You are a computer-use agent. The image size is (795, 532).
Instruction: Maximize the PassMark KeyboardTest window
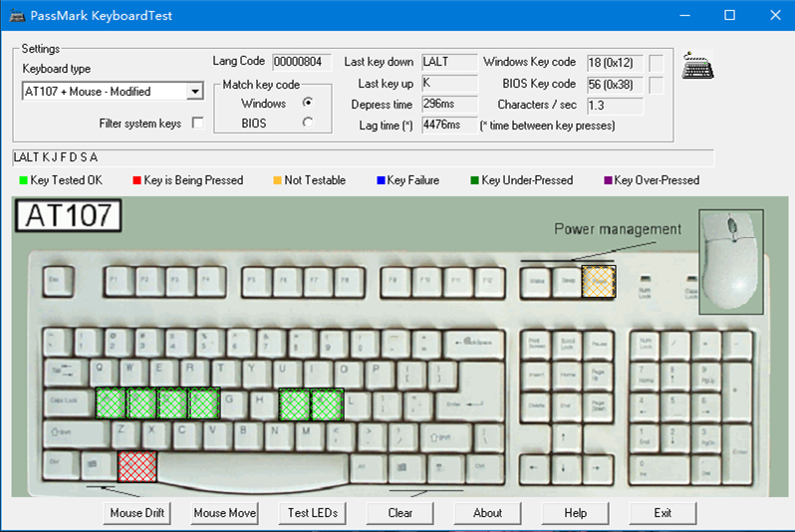pyautogui.click(x=729, y=15)
